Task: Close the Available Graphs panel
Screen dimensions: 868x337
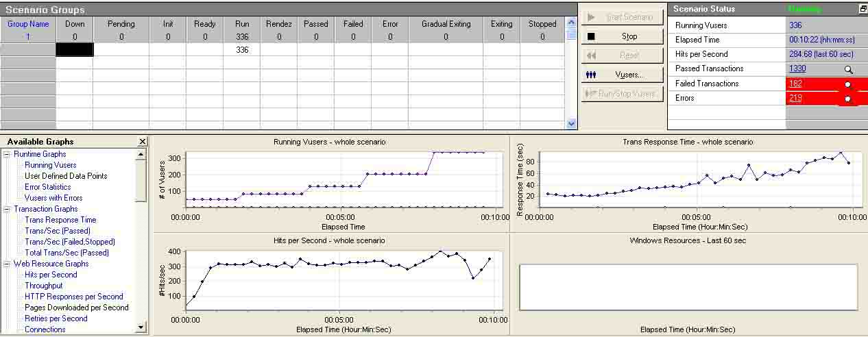Action: 143,142
